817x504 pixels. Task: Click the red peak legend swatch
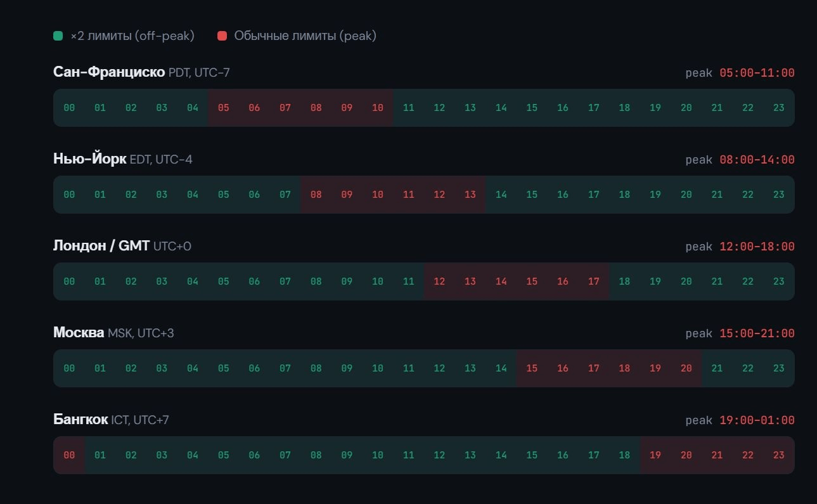pyautogui.click(x=222, y=36)
